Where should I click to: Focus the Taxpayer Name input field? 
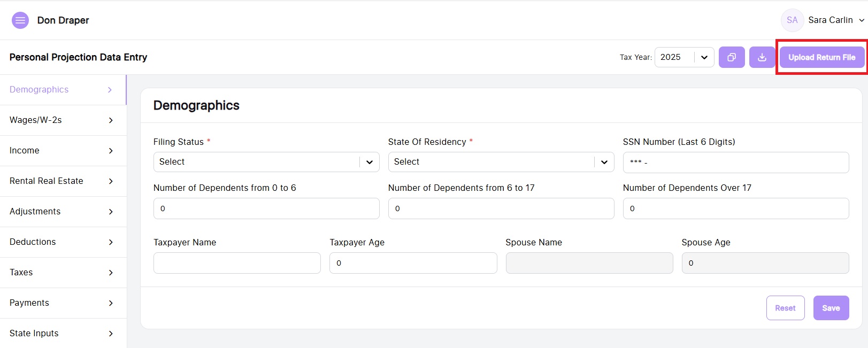237,263
